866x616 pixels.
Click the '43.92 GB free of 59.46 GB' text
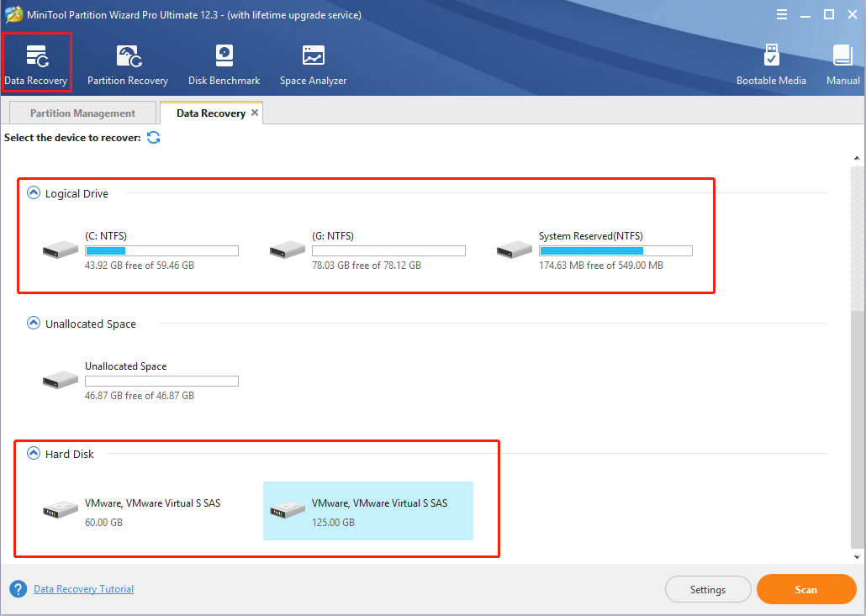(140, 266)
